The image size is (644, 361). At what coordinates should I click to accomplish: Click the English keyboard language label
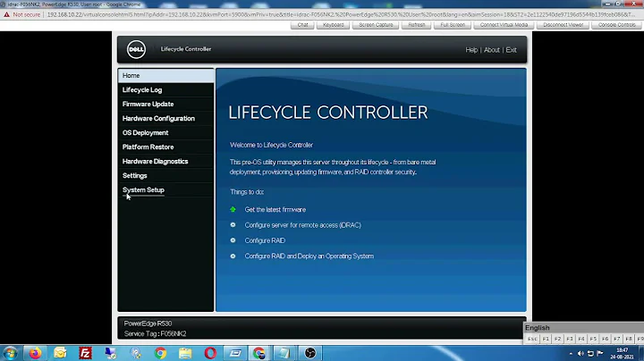pos(538,328)
